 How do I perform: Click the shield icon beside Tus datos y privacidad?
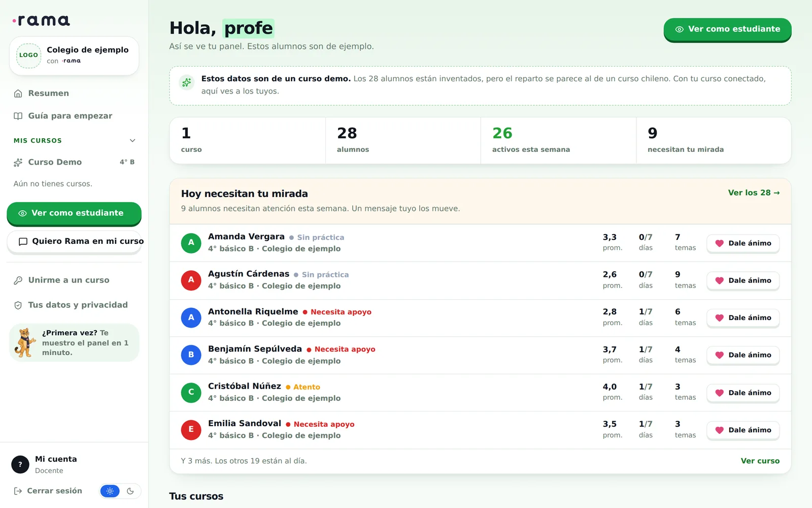point(18,305)
